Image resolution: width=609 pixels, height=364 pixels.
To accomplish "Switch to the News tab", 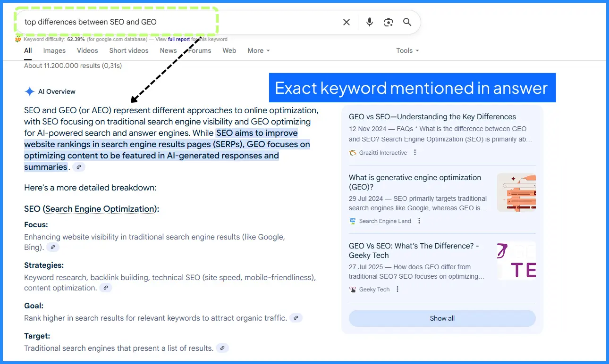I will [x=168, y=50].
